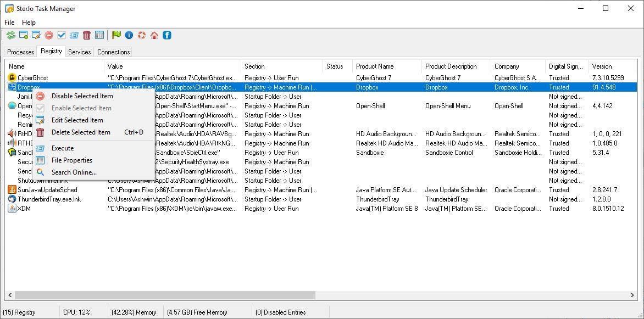Screen dimensions: 644x319
Task: Click the XDM row icon
Action: (12, 209)
